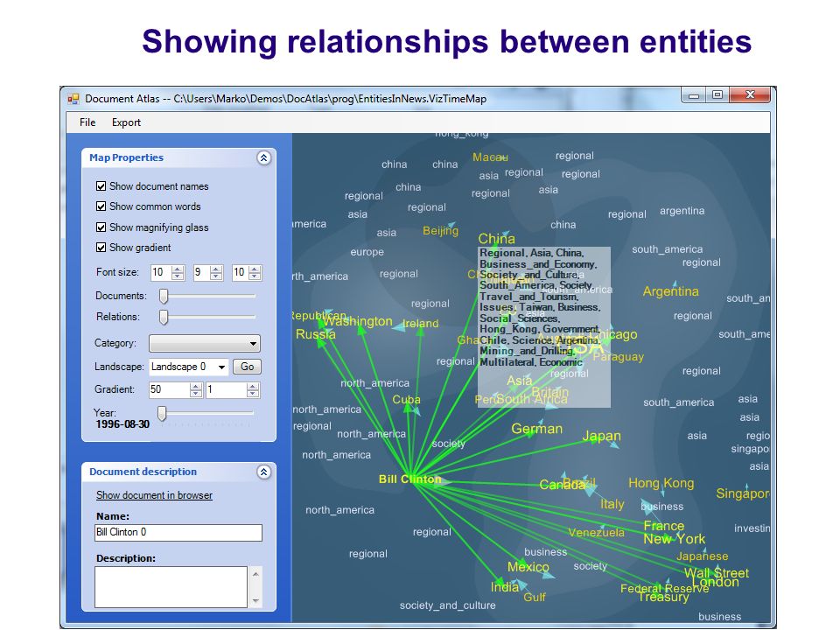Collapse the Document description panel chevron
The height and width of the screenshot is (630, 840).
coord(263,472)
